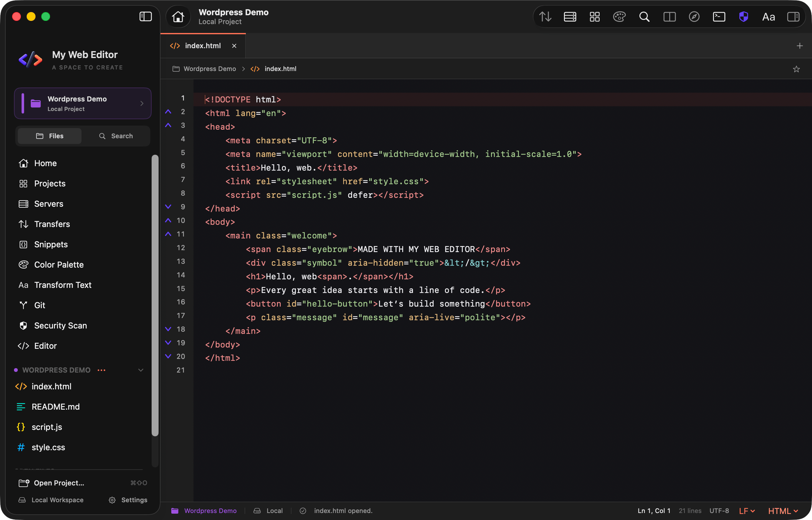Viewport: 812px width, 520px height.
Task: Toggle the right inspector panel
Action: pos(793,16)
